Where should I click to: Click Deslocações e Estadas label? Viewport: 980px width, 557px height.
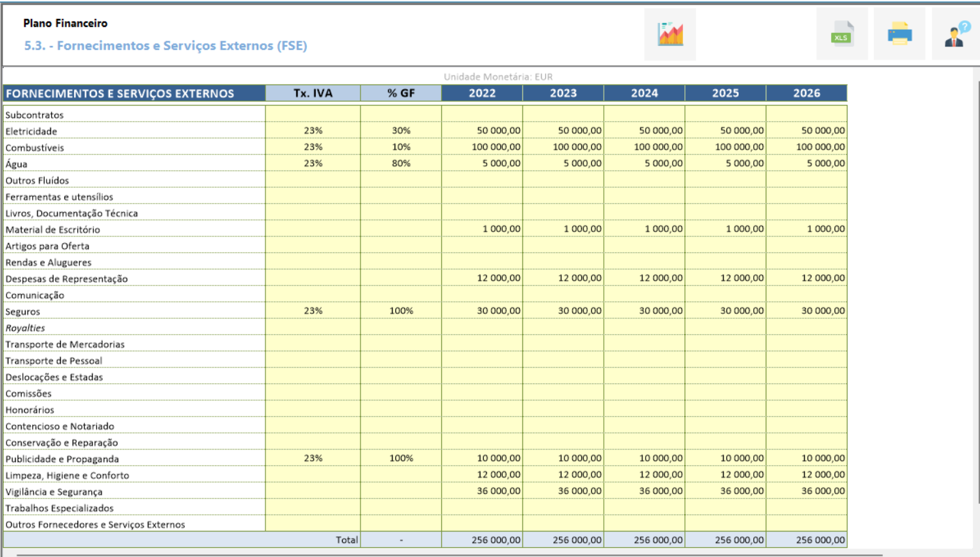click(54, 377)
